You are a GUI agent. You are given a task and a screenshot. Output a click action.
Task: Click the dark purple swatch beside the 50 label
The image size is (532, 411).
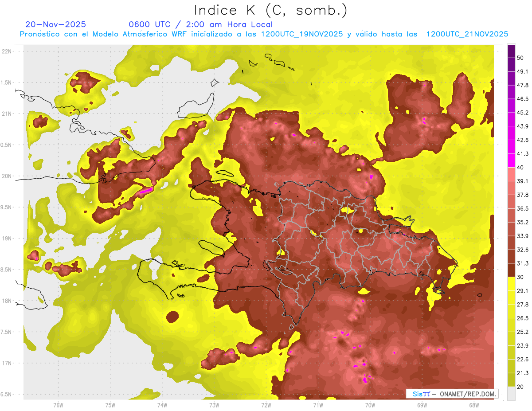pyautogui.click(x=511, y=51)
